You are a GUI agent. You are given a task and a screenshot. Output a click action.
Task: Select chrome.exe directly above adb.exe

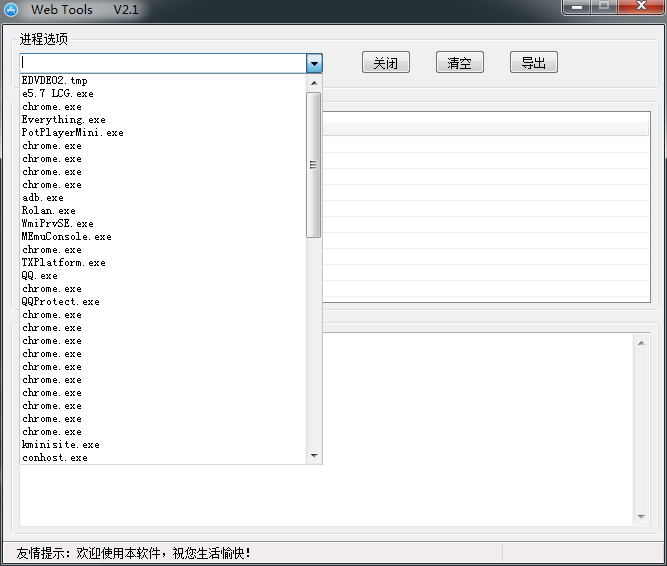click(x=163, y=185)
